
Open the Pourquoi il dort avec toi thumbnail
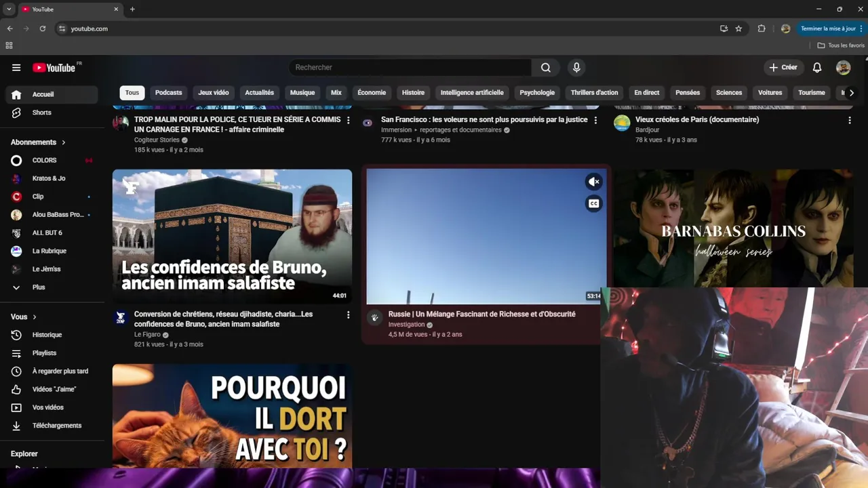232,415
